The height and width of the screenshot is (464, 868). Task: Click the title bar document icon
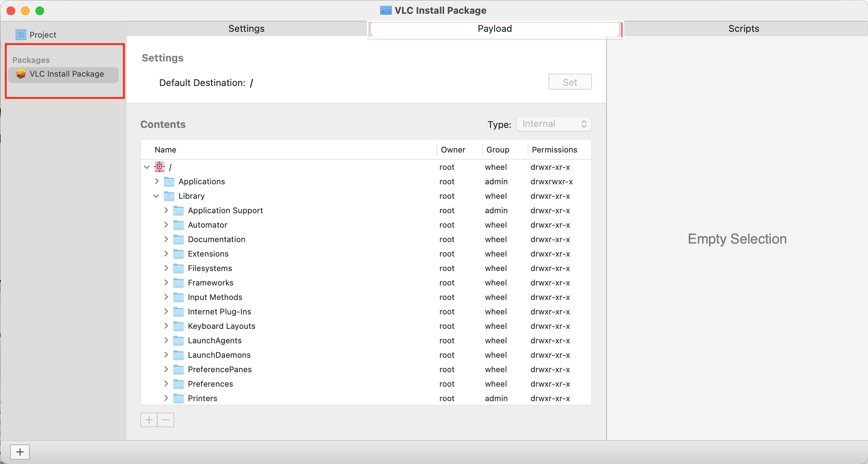click(x=386, y=10)
